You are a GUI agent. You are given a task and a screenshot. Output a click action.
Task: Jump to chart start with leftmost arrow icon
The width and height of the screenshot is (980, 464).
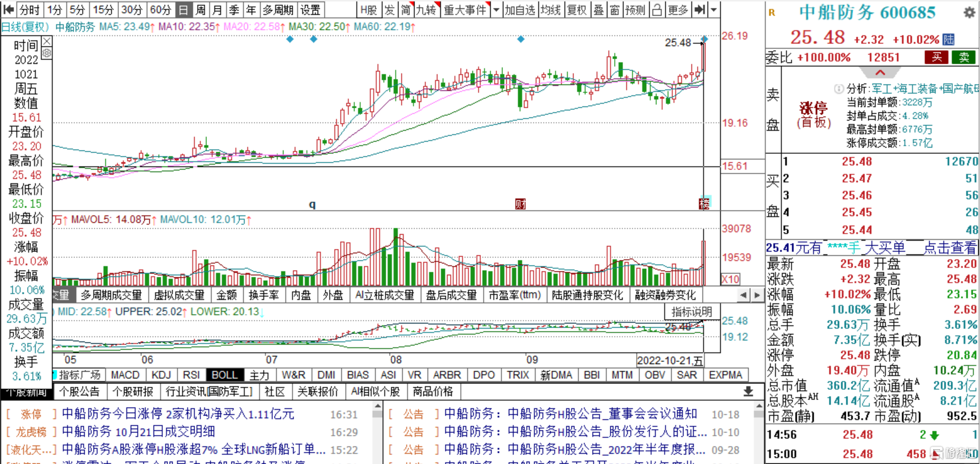[8, 10]
